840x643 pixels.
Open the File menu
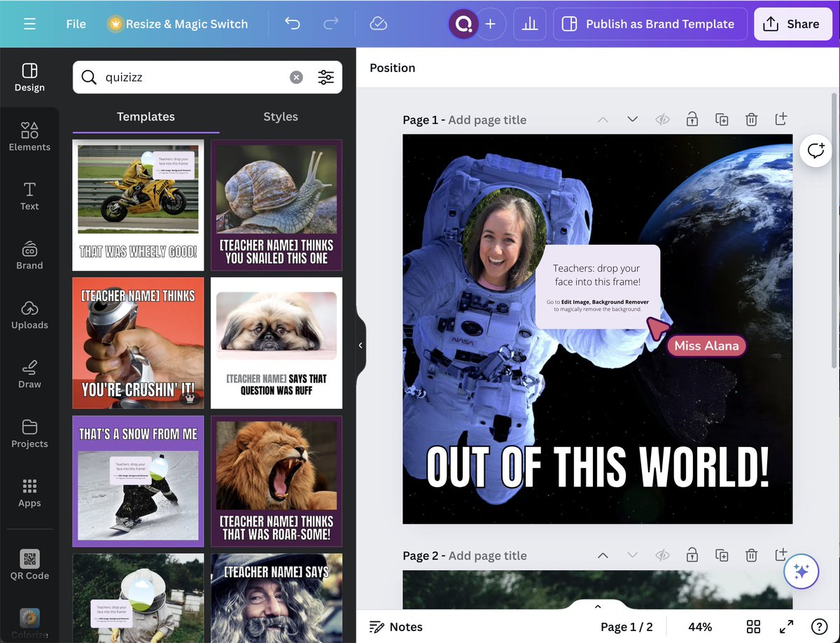(75, 23)
